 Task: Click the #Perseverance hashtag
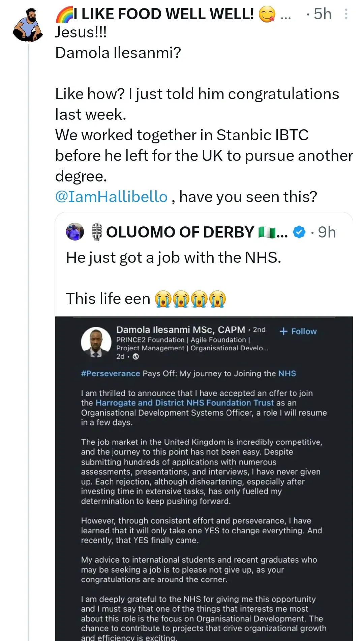click(x=110, y=373)
